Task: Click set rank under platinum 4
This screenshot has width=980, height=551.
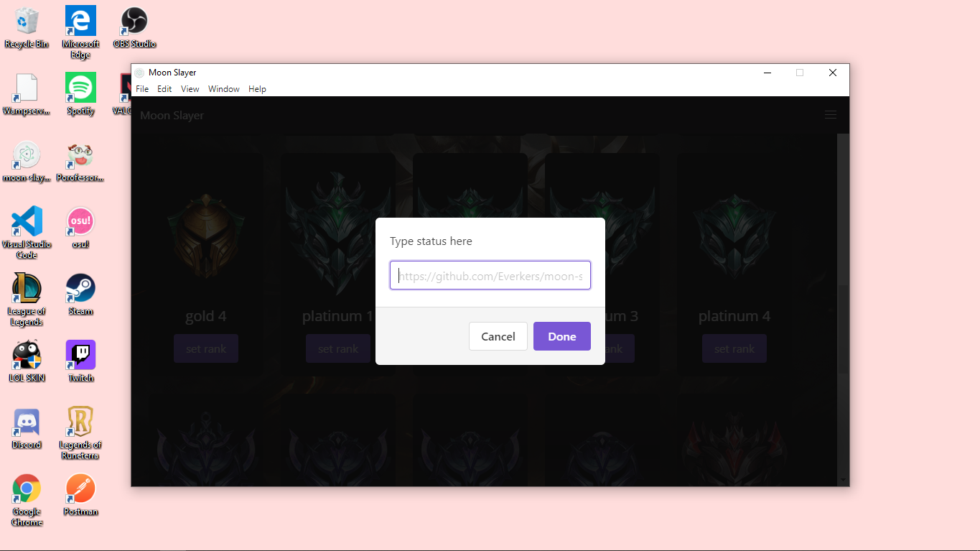Action: tap(734, 348)
